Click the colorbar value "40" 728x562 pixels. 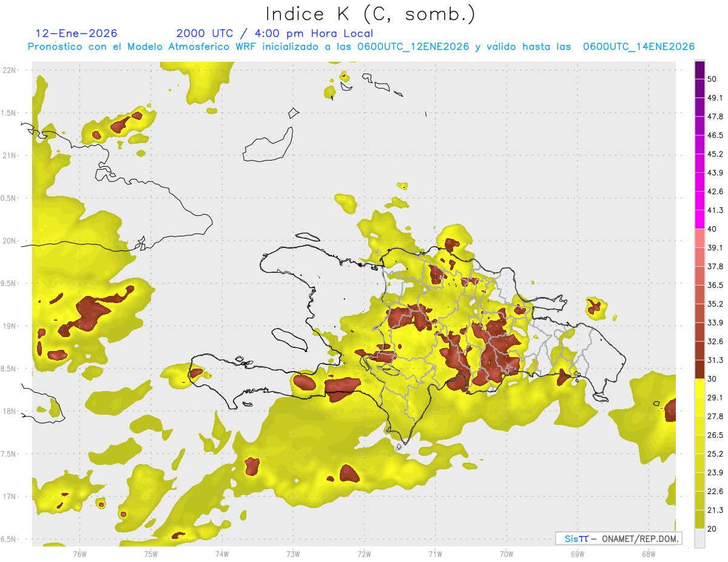(712, 229)
